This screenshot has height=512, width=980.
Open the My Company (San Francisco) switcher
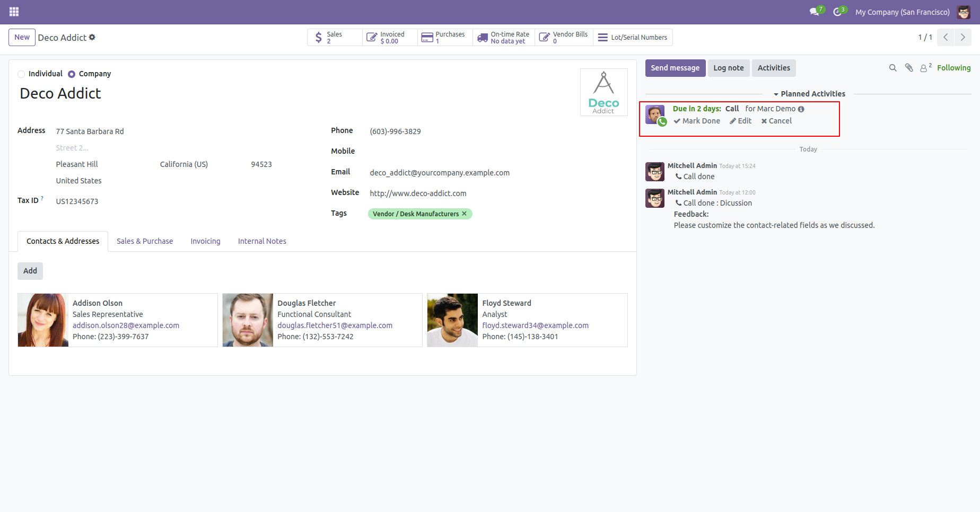[x=902, y=12]
